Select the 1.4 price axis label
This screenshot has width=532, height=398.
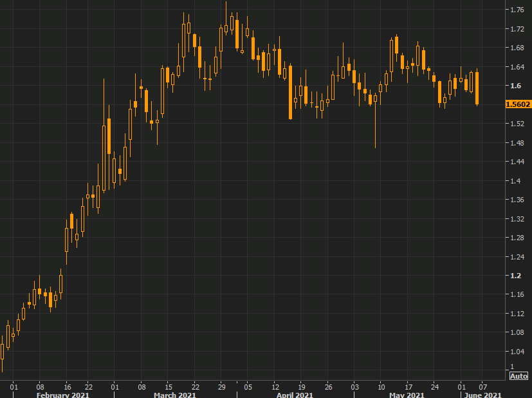pyautogui.click(x=514, y=181)
